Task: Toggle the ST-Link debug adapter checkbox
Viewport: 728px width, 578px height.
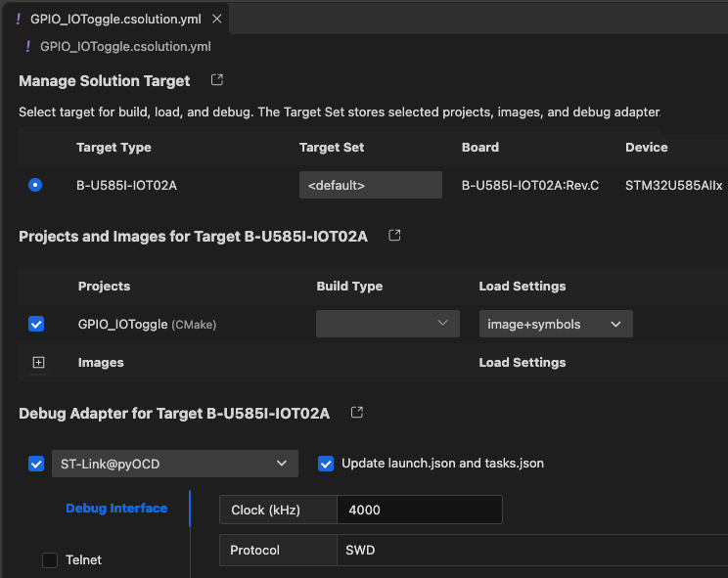Action: 36,464
